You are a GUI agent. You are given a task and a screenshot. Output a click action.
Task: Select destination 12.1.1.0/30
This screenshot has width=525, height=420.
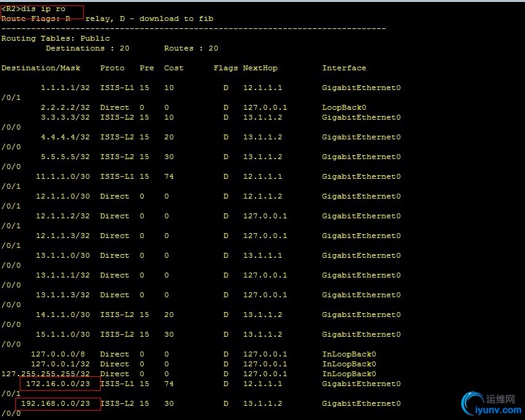tap(63, 196)
